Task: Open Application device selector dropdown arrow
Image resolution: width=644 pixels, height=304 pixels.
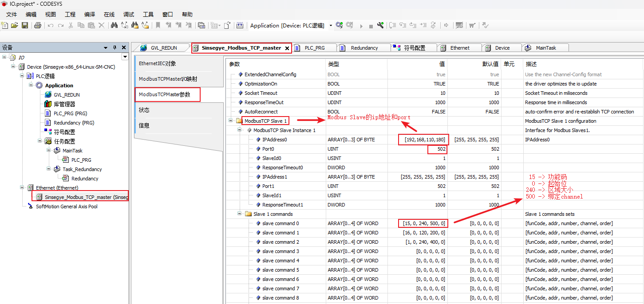Action: 331,26
